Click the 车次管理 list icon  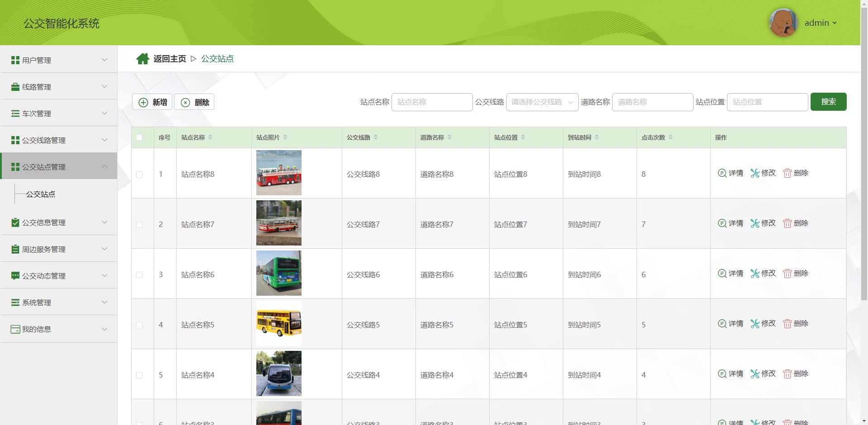[15, 113]
